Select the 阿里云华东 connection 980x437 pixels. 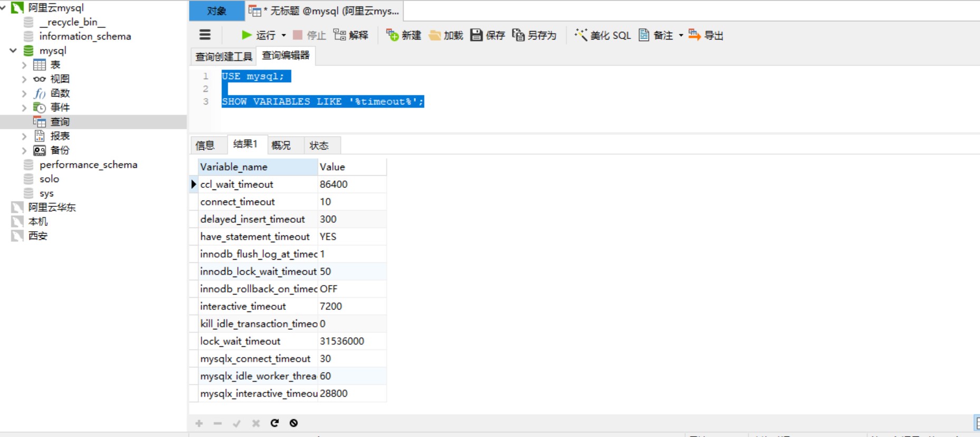click(52, 207)
